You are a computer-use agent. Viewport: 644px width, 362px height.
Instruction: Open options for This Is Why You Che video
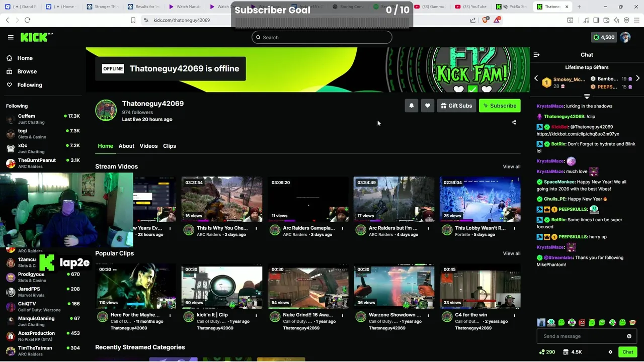pos(256,228)
